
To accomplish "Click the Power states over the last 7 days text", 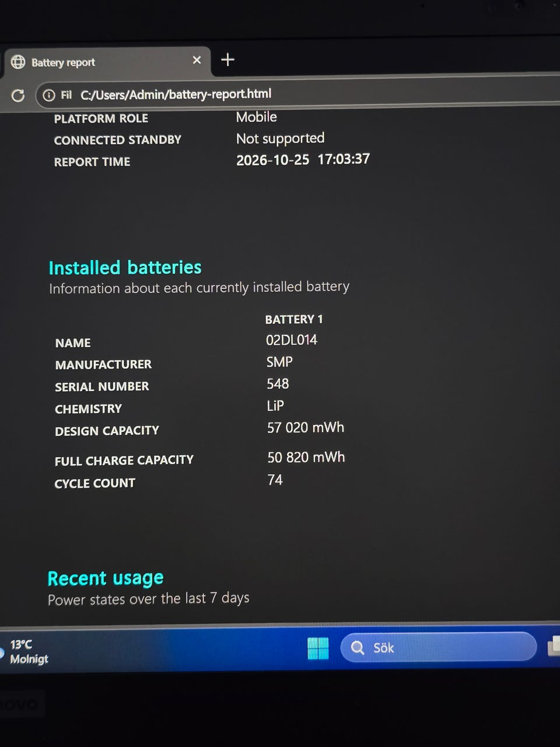I will 149,599.
